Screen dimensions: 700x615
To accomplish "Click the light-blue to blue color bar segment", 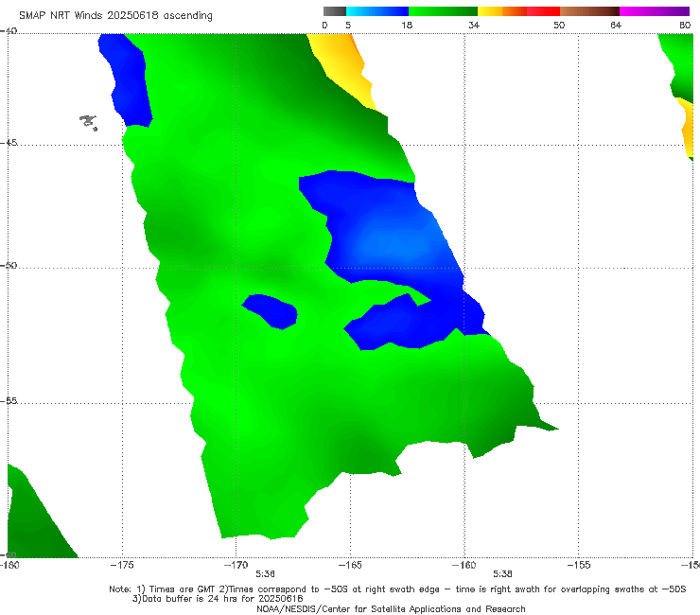I will click(377, 11).
